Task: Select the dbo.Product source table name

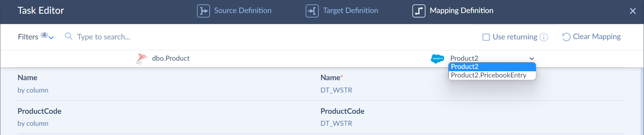Action: (171, 58)
